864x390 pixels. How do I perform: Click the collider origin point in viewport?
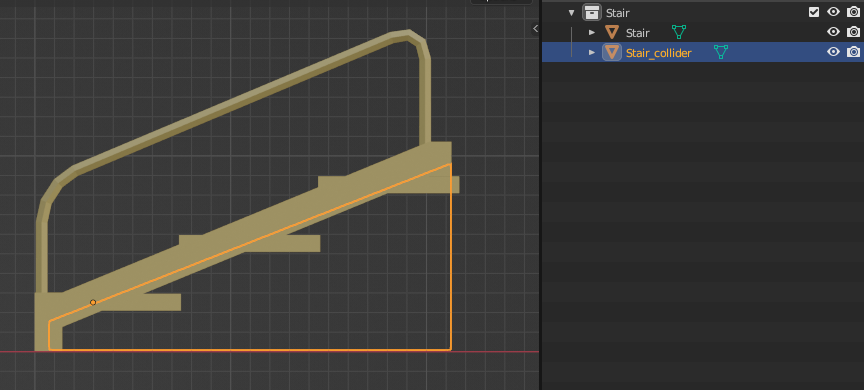point(93,302)
